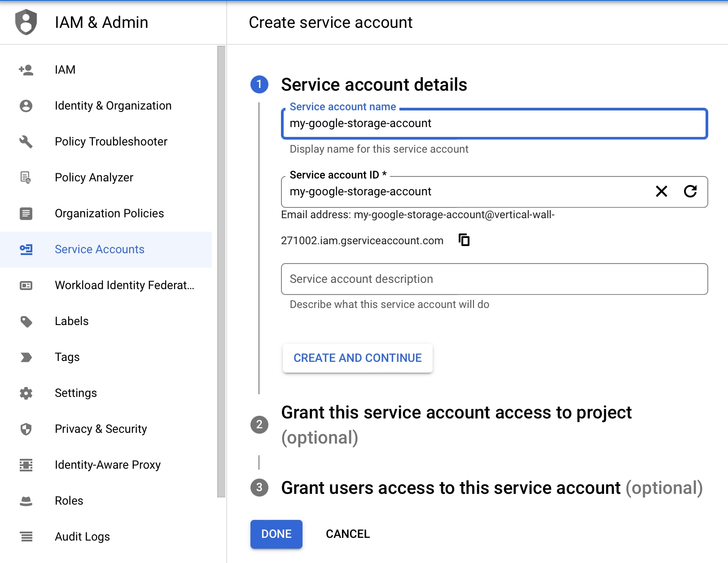Image resolution: width=728 pixels, height=563 pixels.
Task: Click the Policy Analyzer document icon
Action: tap(26, 178)
